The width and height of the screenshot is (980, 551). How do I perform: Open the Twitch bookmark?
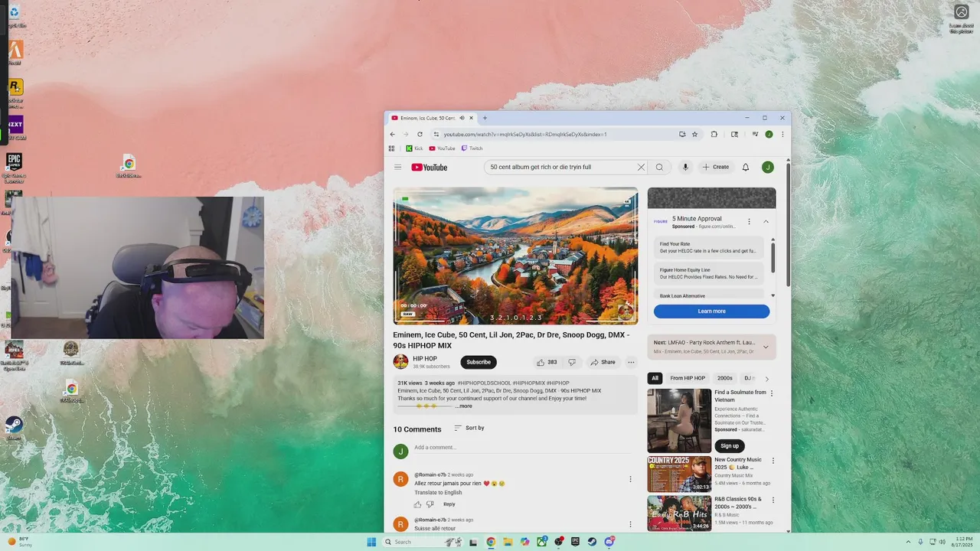click(x=472, y=148)
